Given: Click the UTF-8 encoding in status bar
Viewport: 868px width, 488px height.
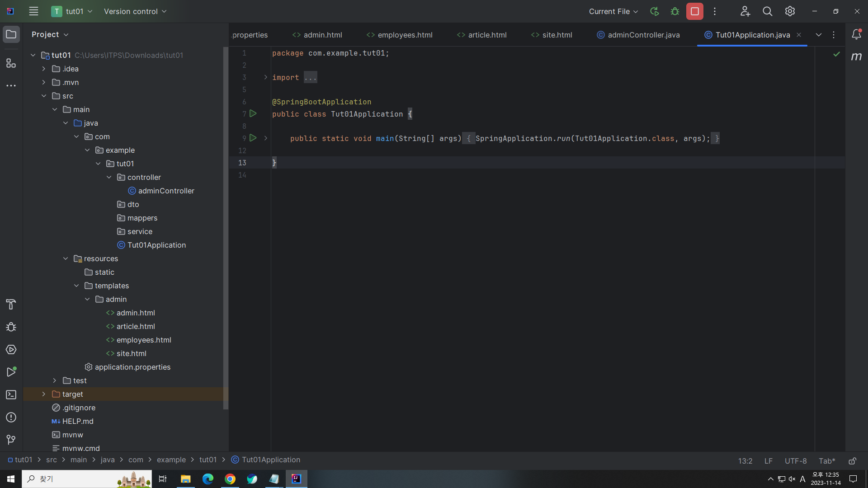Looking at the screenshot, I should [x=795, y=461].
